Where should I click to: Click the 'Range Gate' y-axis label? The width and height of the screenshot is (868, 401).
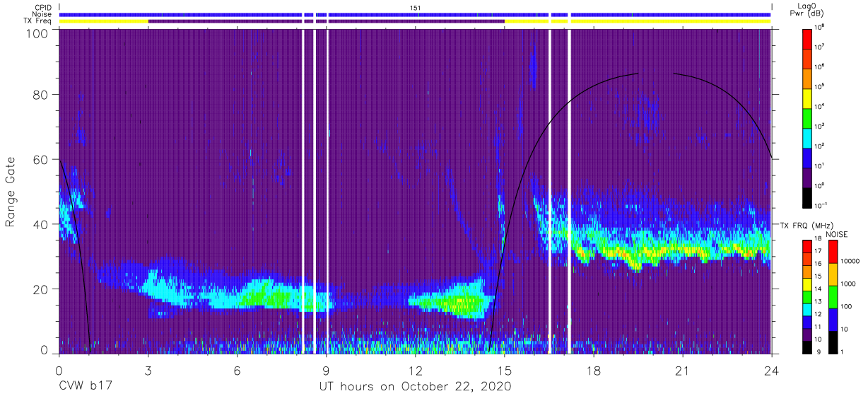[11, 192]
